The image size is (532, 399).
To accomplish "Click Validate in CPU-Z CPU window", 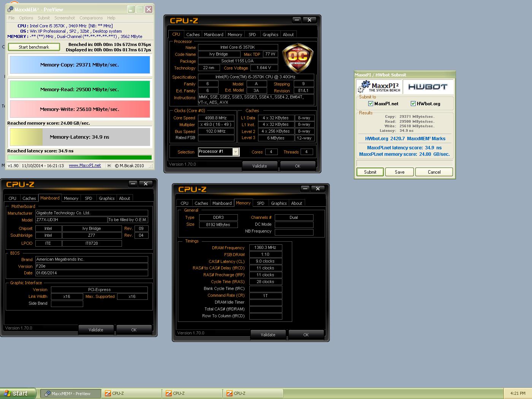I will pos(260,166).
